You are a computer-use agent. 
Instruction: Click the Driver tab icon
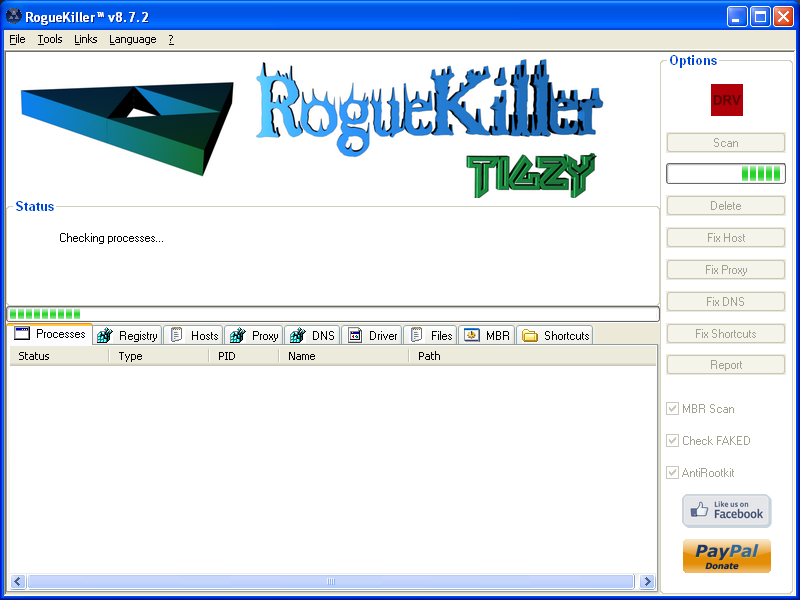pos(355,335)
